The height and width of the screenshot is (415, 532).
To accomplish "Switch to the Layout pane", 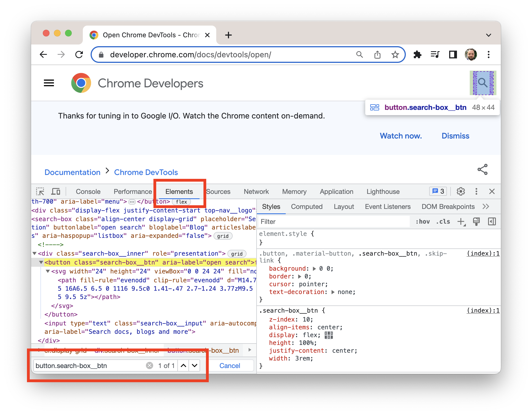I will coord(344,206).
